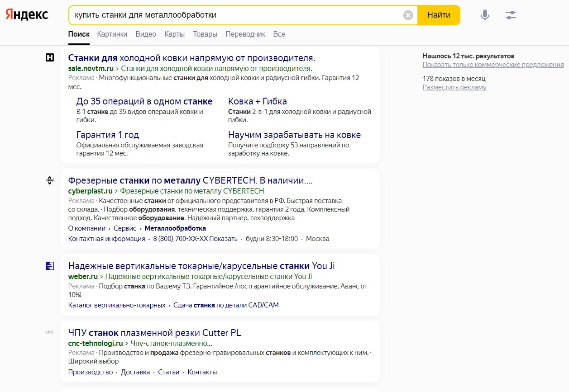569x392 pixels.
Task: Open 'Статьи' link under cnc-tehnologi
Action: (169, 372)
